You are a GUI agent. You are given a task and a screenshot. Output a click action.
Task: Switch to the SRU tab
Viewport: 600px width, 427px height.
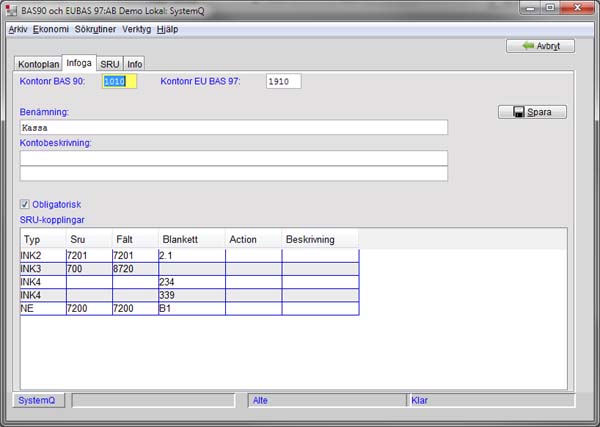(x=110, y=64)
